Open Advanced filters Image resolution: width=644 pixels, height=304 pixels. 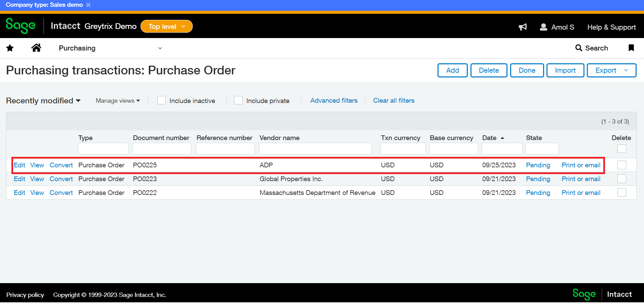pos(334,100)
